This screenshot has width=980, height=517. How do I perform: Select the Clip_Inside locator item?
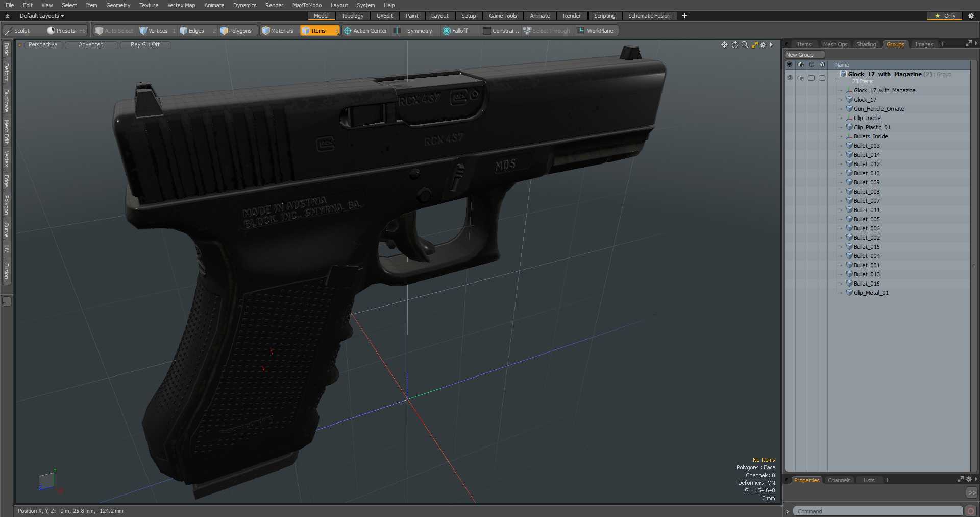tap(867, 118)
